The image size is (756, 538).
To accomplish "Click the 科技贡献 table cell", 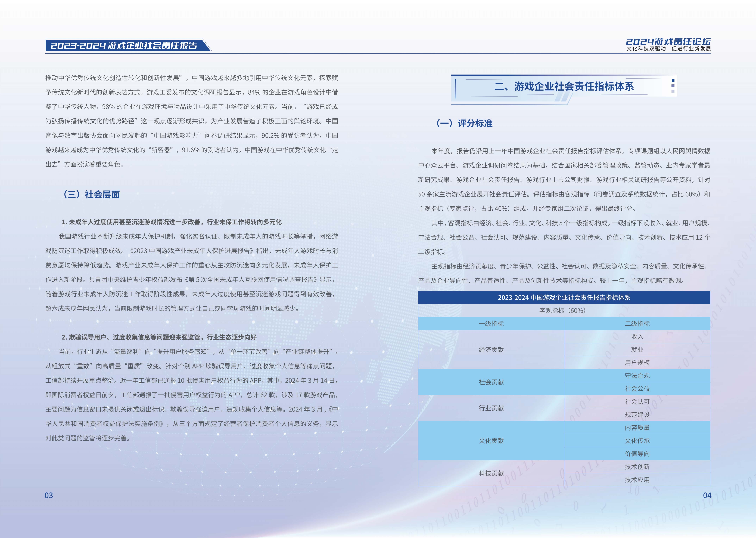I will (x=491, y=473).
